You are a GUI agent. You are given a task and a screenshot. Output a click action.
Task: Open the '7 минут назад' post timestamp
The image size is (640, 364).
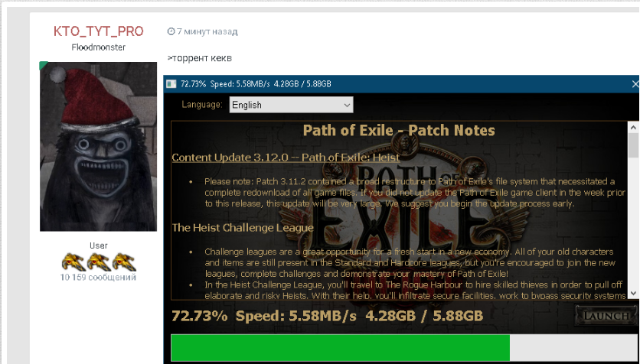point(207,31)
